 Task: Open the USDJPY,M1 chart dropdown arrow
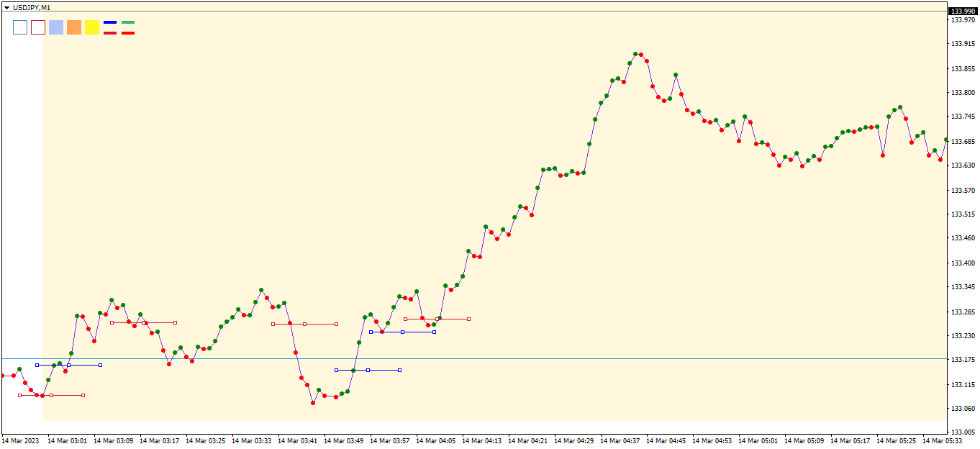[x=7, y=7]
